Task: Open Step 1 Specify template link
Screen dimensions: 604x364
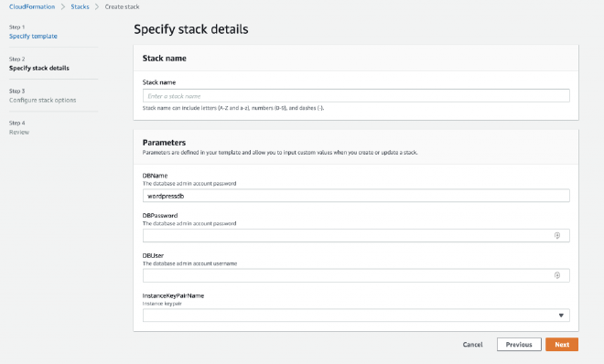Action: (x=33, y=37)
